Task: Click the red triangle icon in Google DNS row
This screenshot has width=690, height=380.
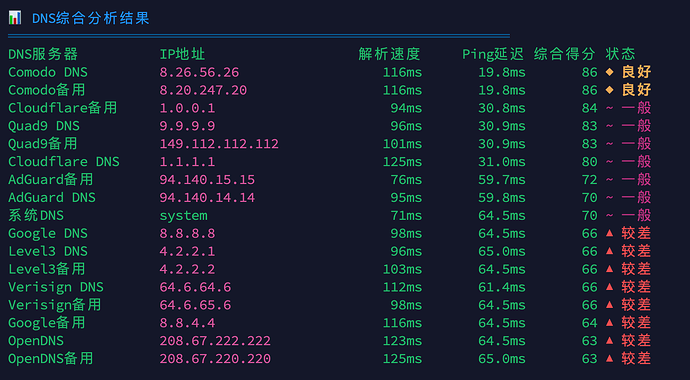Action: coord(609,233)
